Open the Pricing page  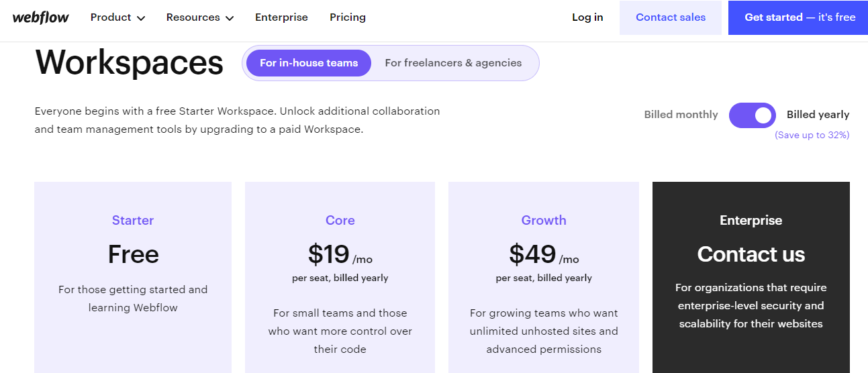coord(348,17)
